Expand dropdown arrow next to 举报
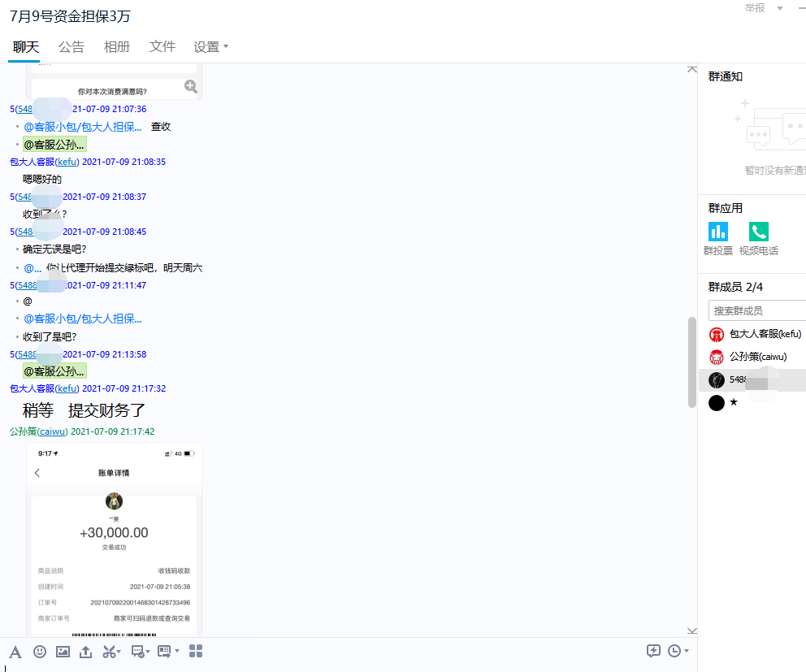Image resolution: width=806 pixels, height=672 pixels. pyautogui.click(x=780, y=8)
